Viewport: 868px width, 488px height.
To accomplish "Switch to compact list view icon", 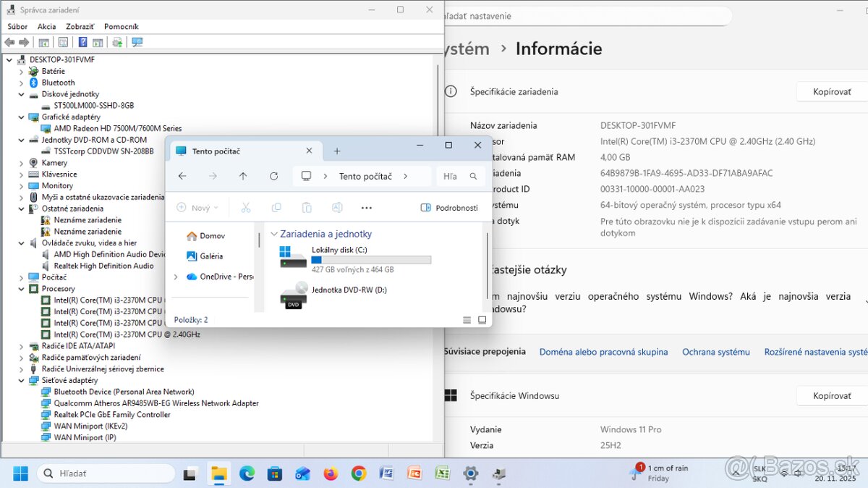I will coord(467,319).
